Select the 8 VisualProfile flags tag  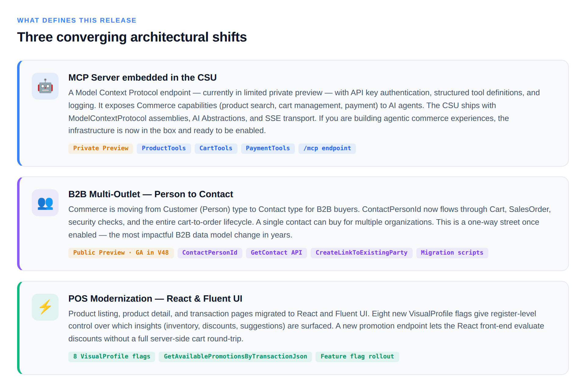pos(112,357)
